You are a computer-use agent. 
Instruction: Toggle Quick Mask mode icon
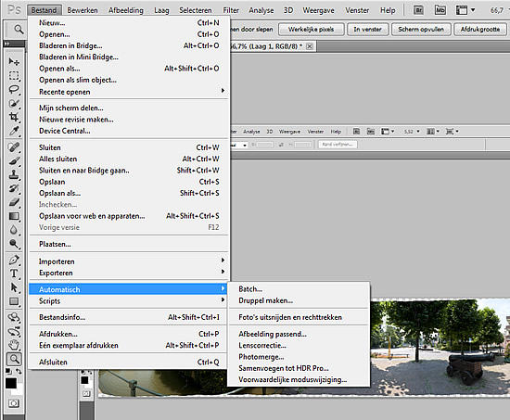pos(13,403)
